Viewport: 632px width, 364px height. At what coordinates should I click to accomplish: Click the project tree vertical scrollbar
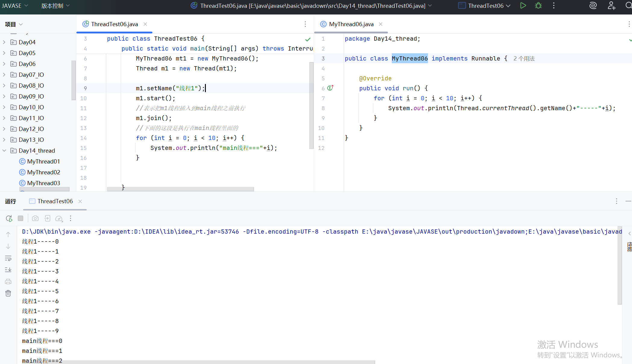point(73,80)
